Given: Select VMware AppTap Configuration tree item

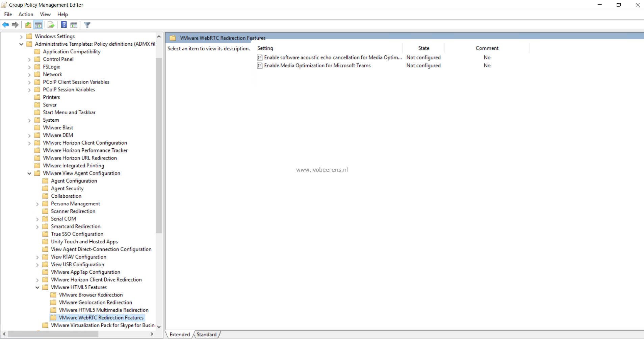Looking at the screenshot, I should click(x=86, y=272).
